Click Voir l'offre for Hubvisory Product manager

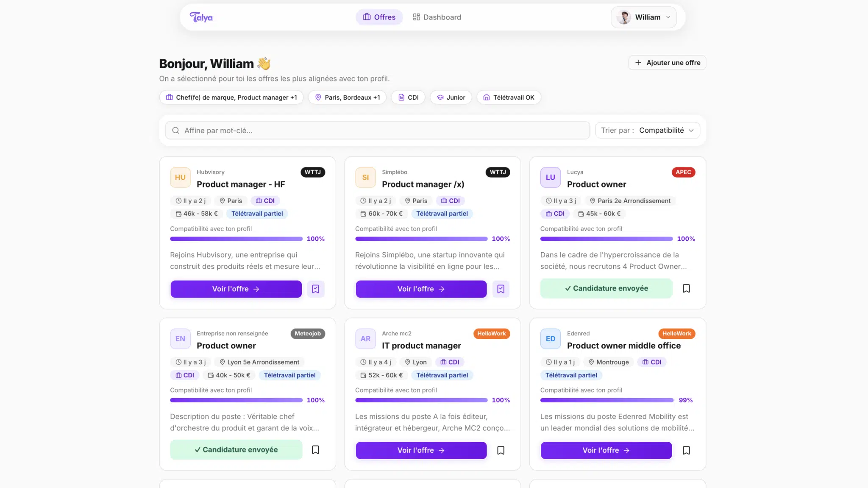236,289
